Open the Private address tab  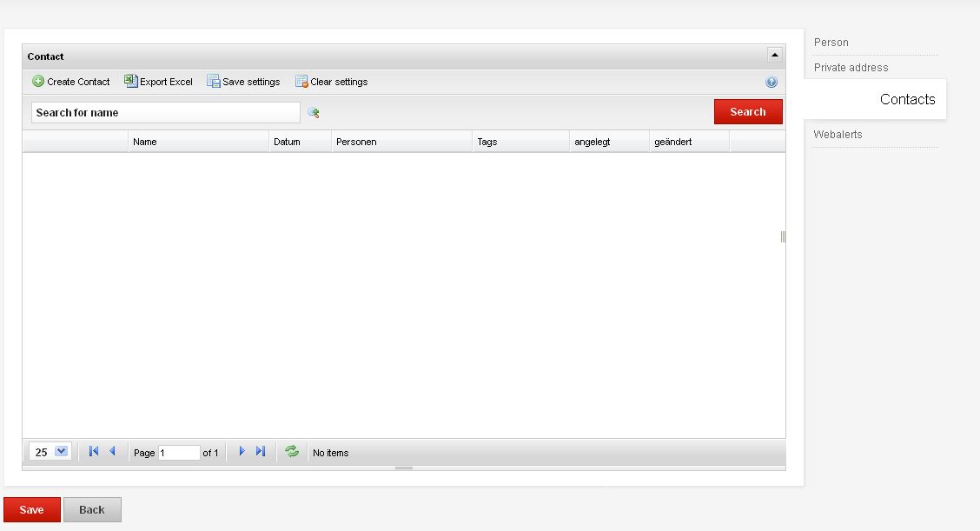pos(851,68)
